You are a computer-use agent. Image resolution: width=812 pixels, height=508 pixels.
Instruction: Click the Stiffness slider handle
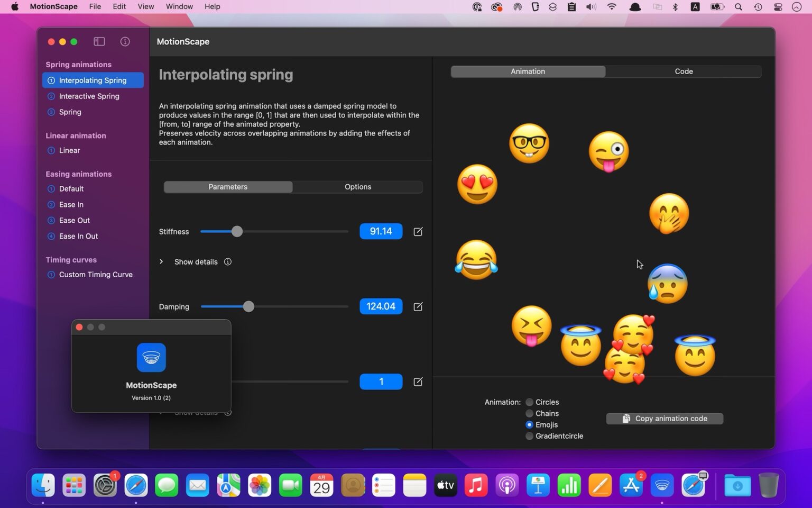tap(237, 232)
